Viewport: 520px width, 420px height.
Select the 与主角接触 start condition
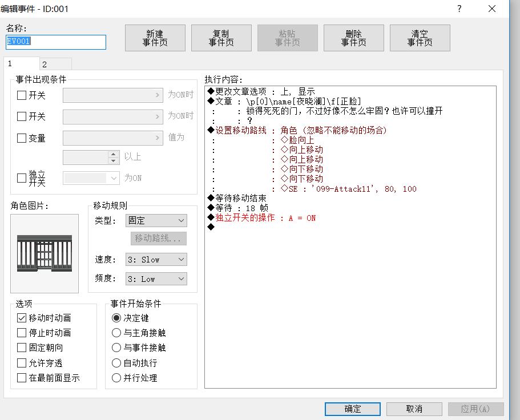pos(116,333)
